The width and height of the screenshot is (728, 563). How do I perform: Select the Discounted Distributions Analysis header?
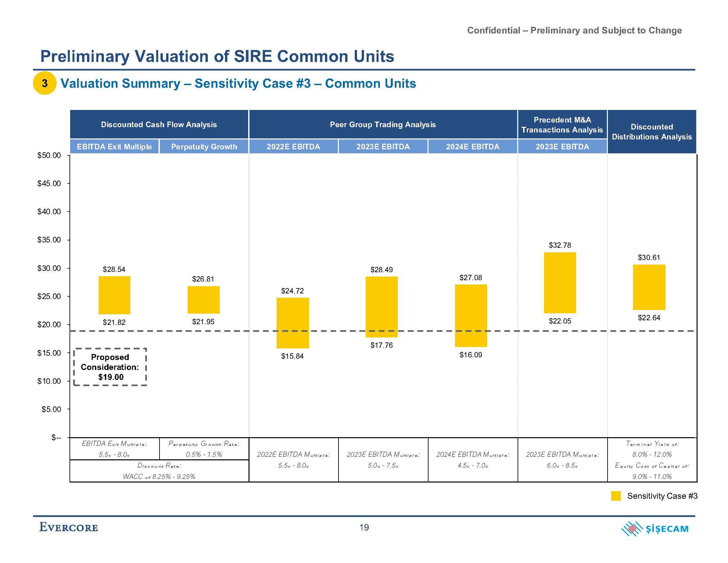[652, 132]
